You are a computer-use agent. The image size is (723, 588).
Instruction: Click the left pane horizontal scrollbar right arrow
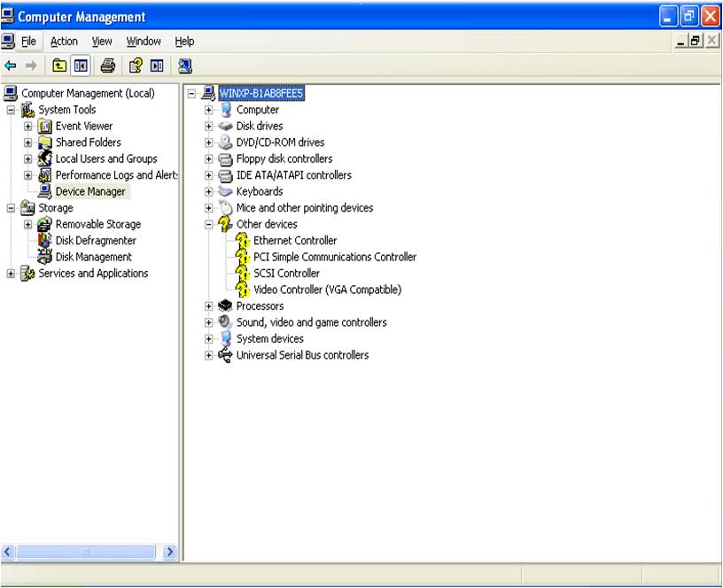coord(170,552)
